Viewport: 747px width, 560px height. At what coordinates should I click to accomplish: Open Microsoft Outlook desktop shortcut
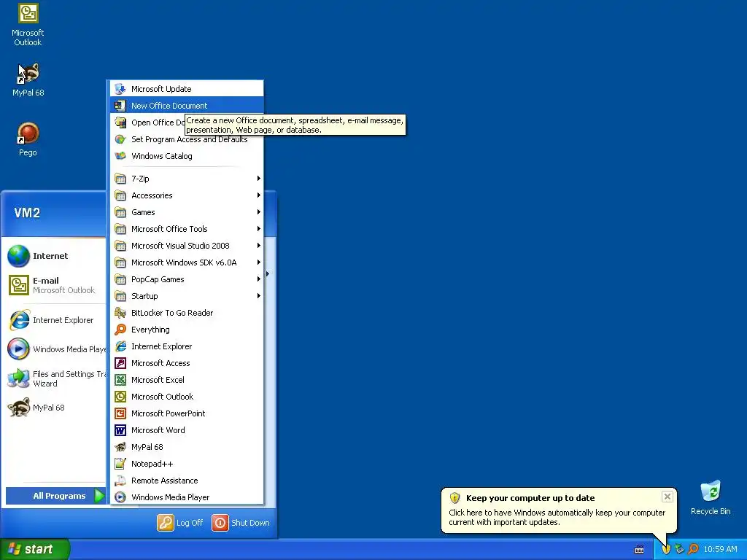28,25
